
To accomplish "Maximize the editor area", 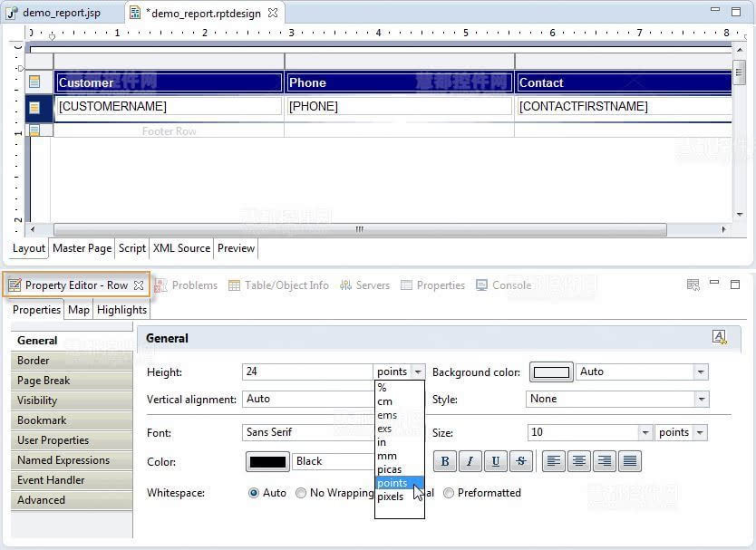I will click(x=736, y=12).
